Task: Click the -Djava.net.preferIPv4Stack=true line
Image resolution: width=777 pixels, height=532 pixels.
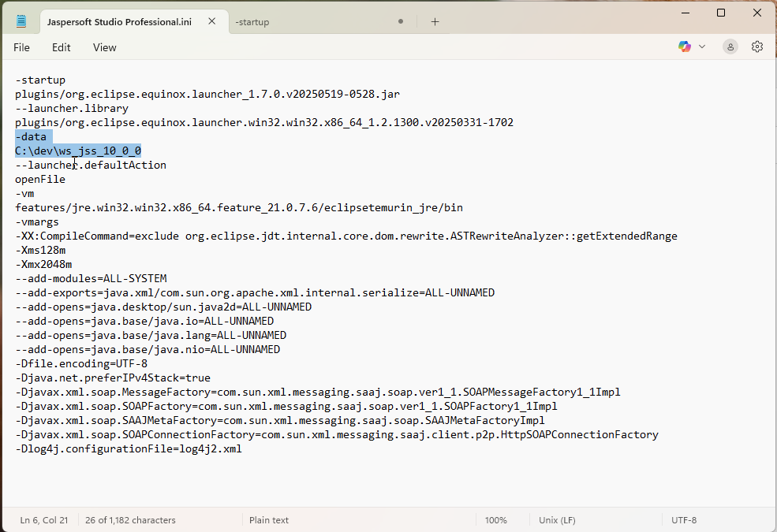Action: (113, 378)
